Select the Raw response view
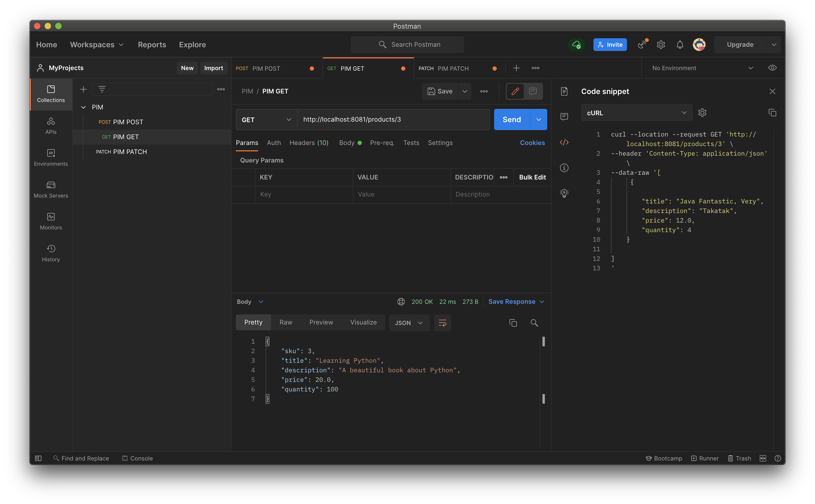The height and width of the screenshot is (504, 815). [286, 322]
